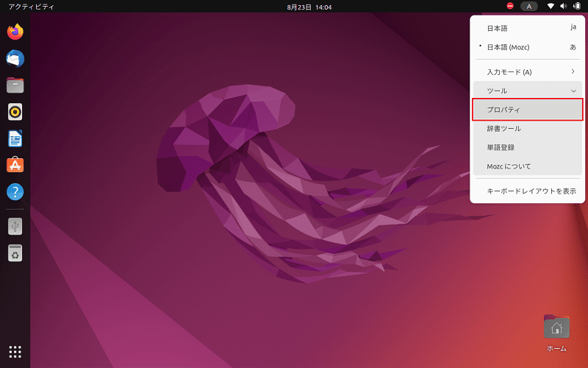Open the Home folder desktop icon
Image resolution: width=588 pixels, height=368 pixels.
[556, 333]
